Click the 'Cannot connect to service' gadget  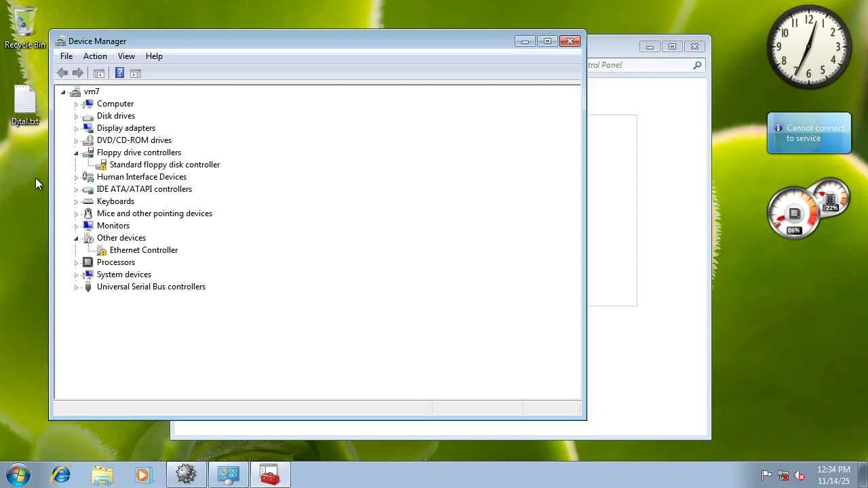tap(809, 133)
